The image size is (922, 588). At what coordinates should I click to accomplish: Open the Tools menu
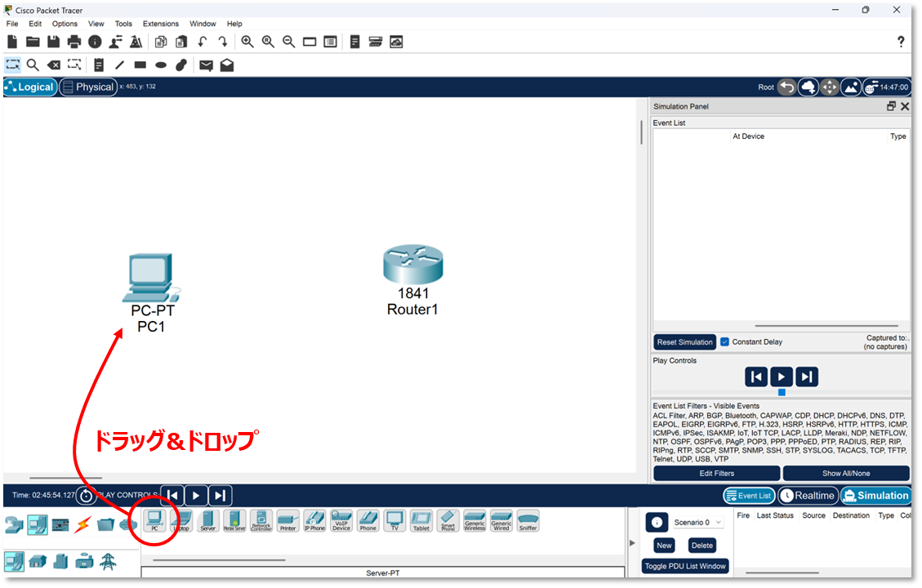pos(123,24)
